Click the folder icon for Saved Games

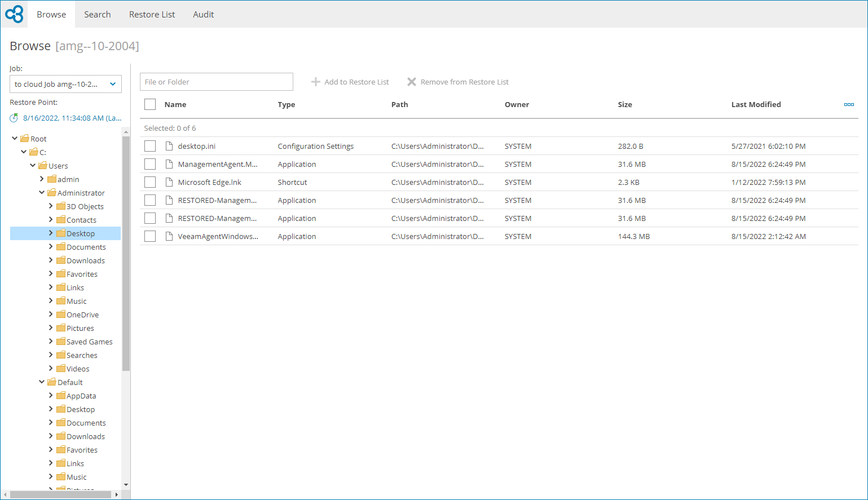(x=61, y=341)
